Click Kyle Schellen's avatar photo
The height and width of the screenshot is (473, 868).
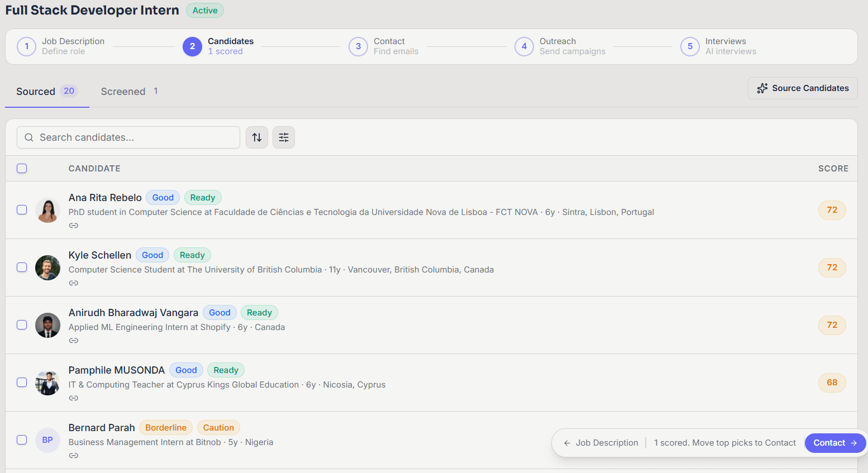[47, 268]
